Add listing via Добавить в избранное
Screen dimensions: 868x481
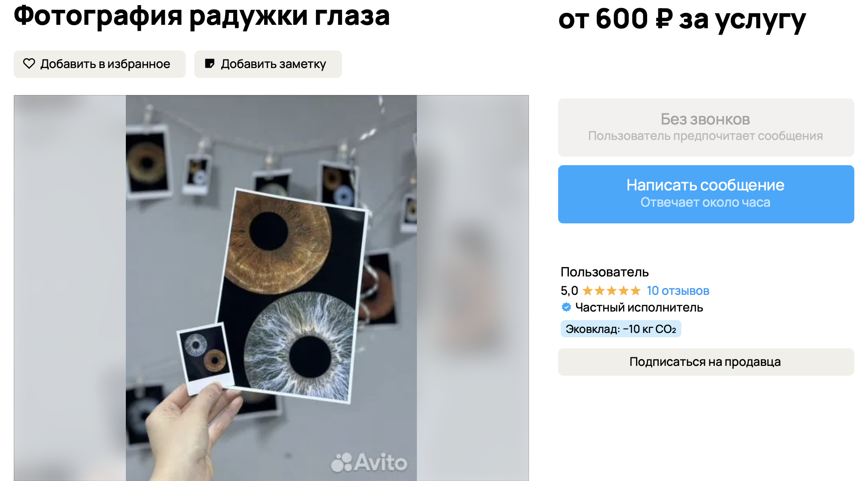click(x=100, y=64)
